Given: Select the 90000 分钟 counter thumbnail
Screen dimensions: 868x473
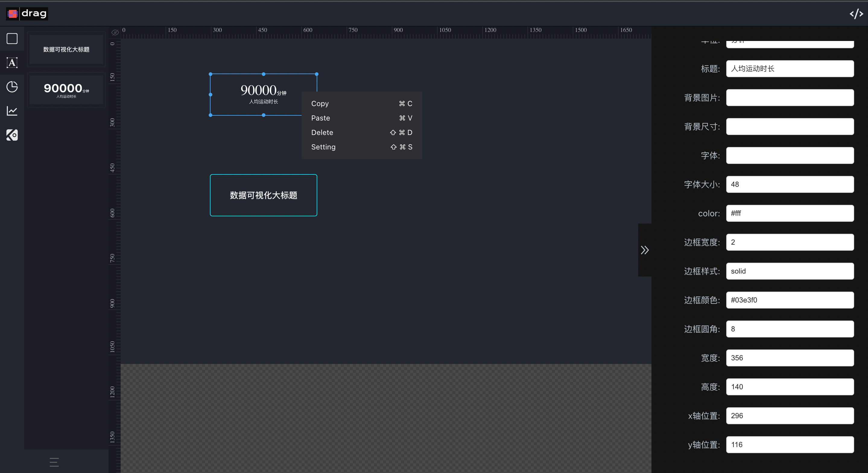Looking at the screenshot, I should point(66,90).
